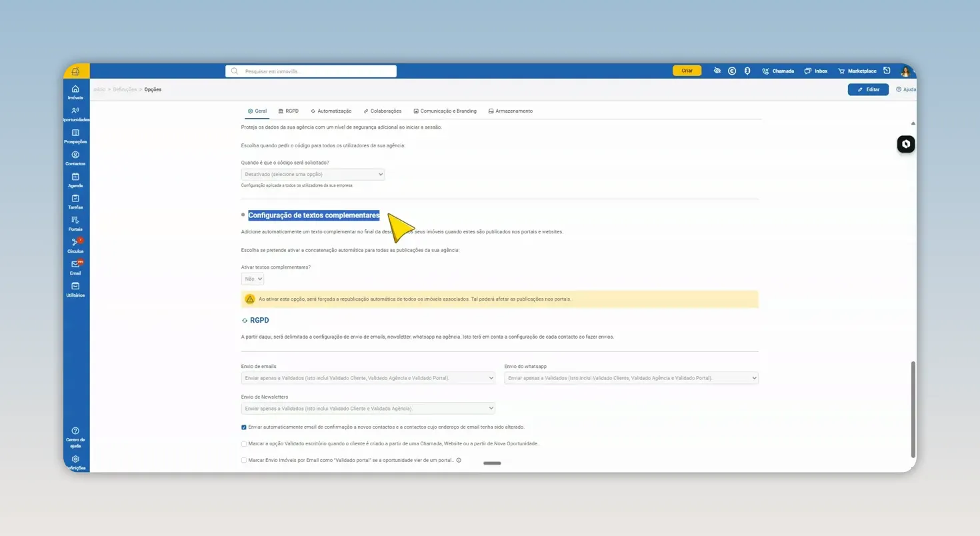Switch to the RGPD tab
980x536 pixels.
pos(288,111)
